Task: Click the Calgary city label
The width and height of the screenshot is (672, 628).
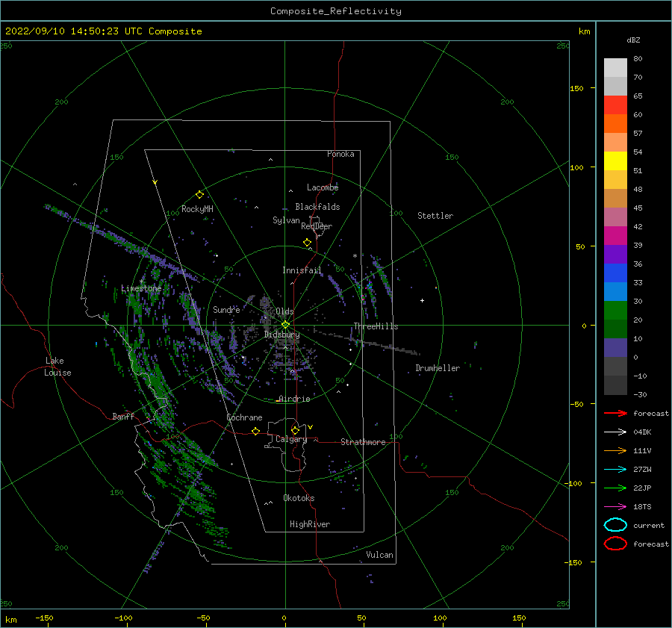Action: pos(291,439)
